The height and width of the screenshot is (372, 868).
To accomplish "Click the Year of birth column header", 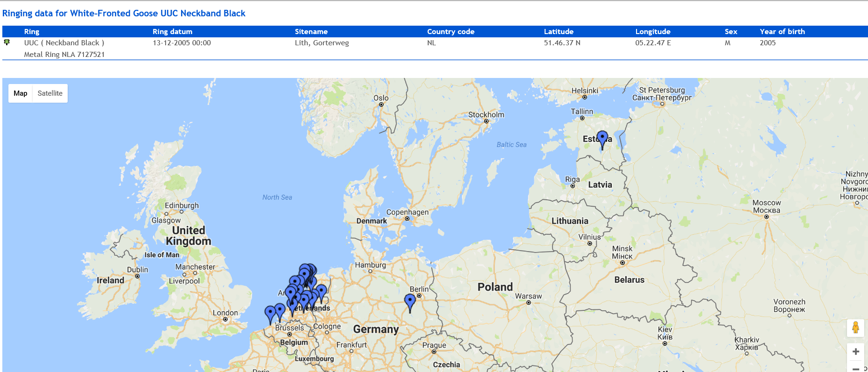I will 782,32.
